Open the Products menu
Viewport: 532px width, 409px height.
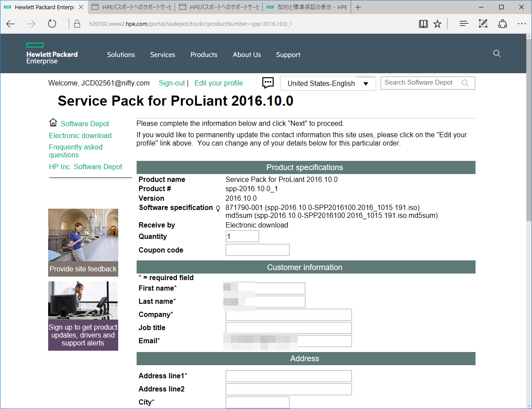(204, 55)
